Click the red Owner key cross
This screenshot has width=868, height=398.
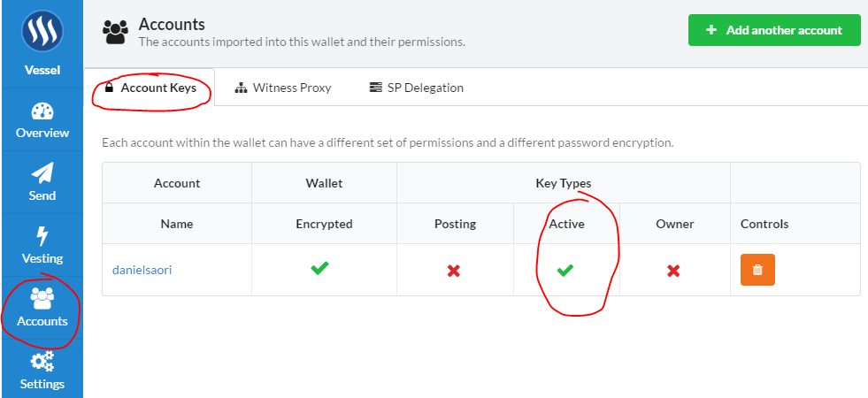tap(673, 271)
